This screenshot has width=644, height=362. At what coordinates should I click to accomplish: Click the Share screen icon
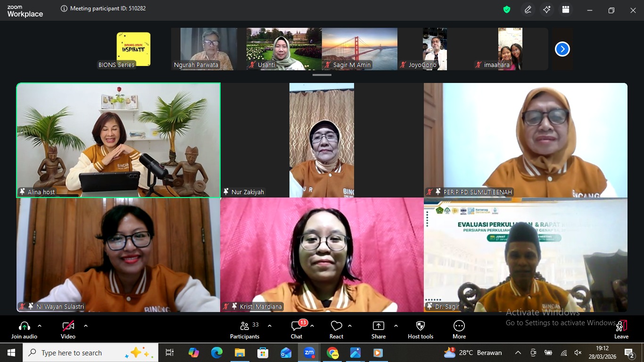[x=378, y=329]
